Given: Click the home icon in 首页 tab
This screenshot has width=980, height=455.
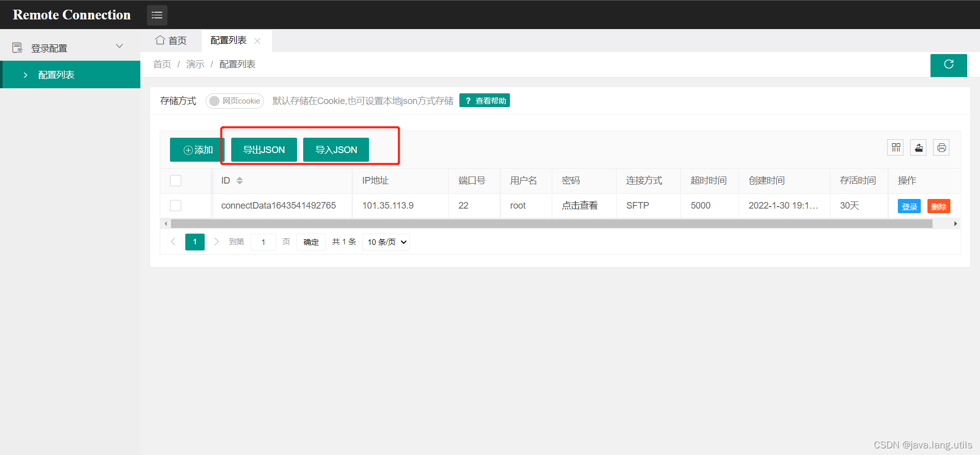Looking at the screenshot, I should coord(160,40).
